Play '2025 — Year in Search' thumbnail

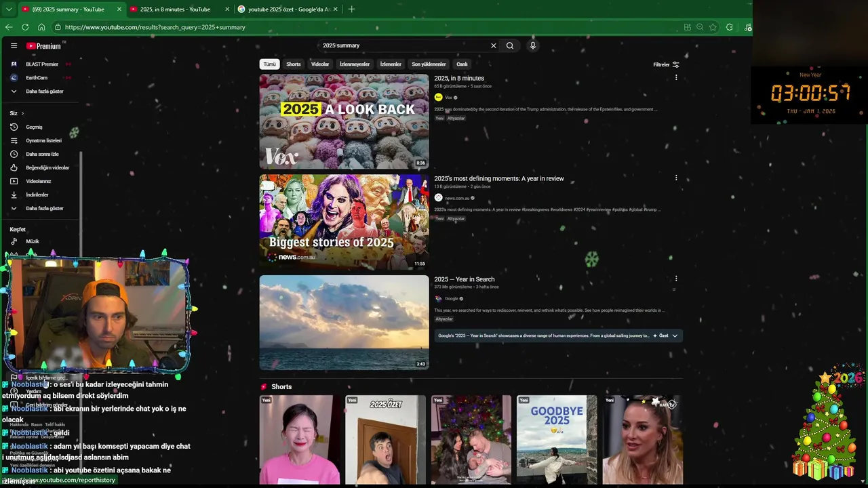(x=344, y=322)
